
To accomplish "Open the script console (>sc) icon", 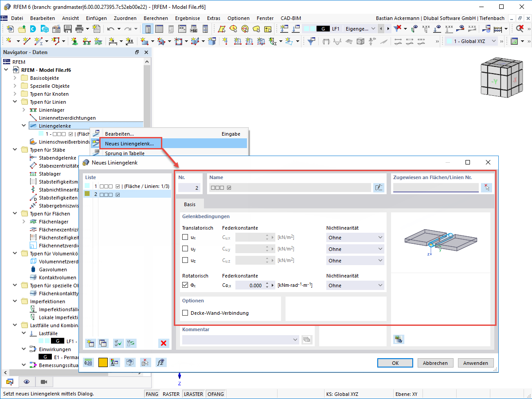I will [x=193, y=29].
